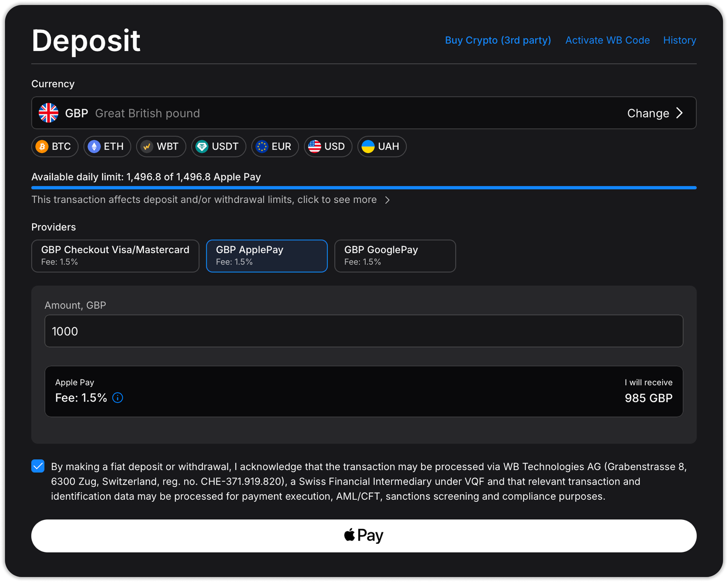Select the GBP Checkout Visa/Mastercard provider
The width and height of the screenshot is (728, 582).
(115, 256)
